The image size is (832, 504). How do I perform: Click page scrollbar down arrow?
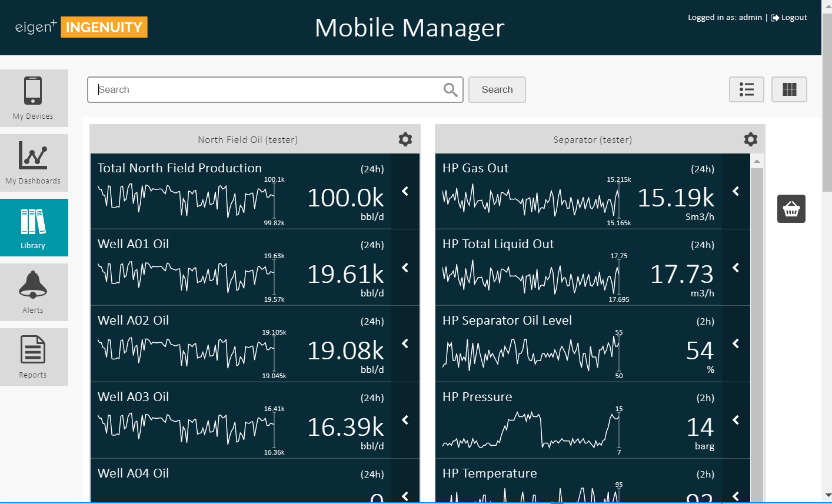point(827,496)
